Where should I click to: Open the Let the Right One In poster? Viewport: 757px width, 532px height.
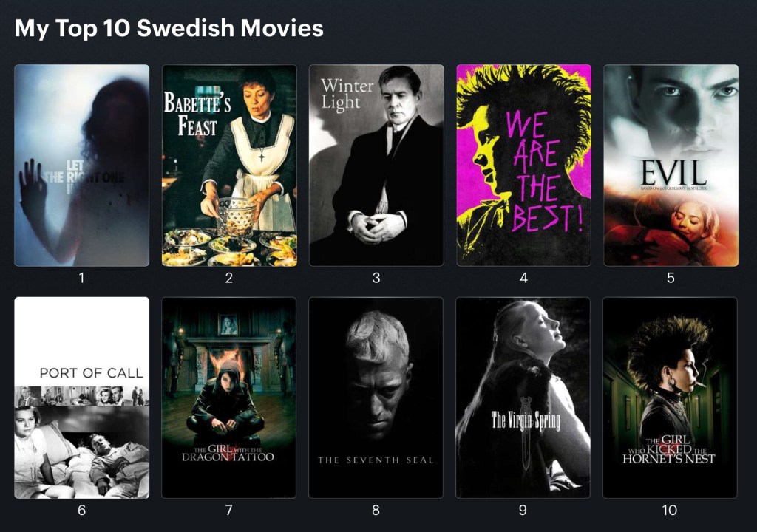(81, 166)
